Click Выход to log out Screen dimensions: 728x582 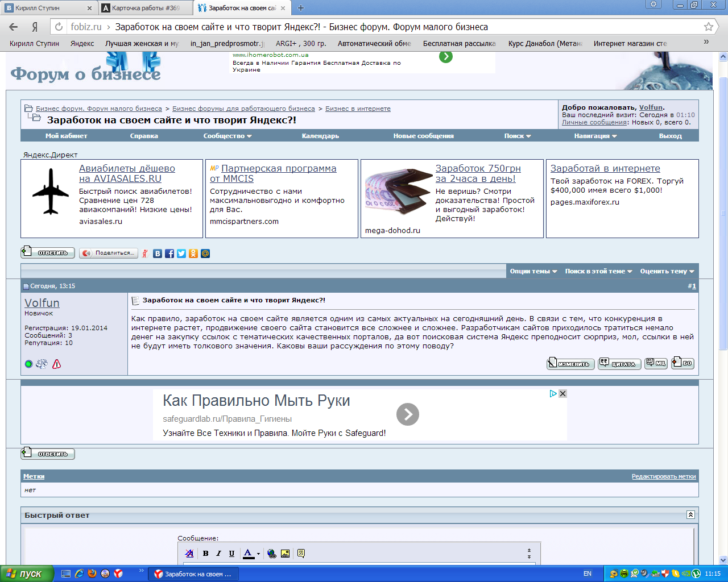pos(671,136)
